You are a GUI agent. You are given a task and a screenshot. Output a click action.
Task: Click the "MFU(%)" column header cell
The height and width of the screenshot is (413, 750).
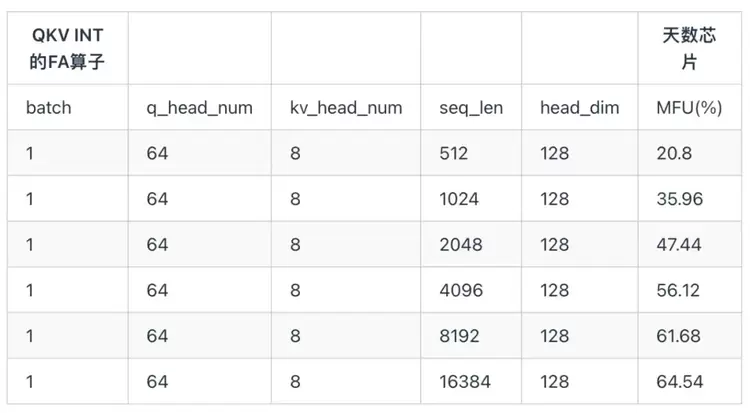click(x=688, y=107)
